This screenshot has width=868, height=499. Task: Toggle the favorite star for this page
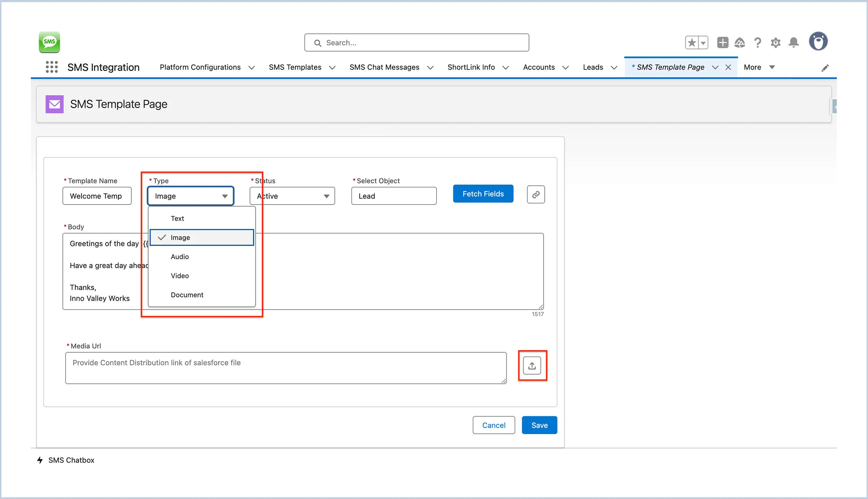(691, 42)
